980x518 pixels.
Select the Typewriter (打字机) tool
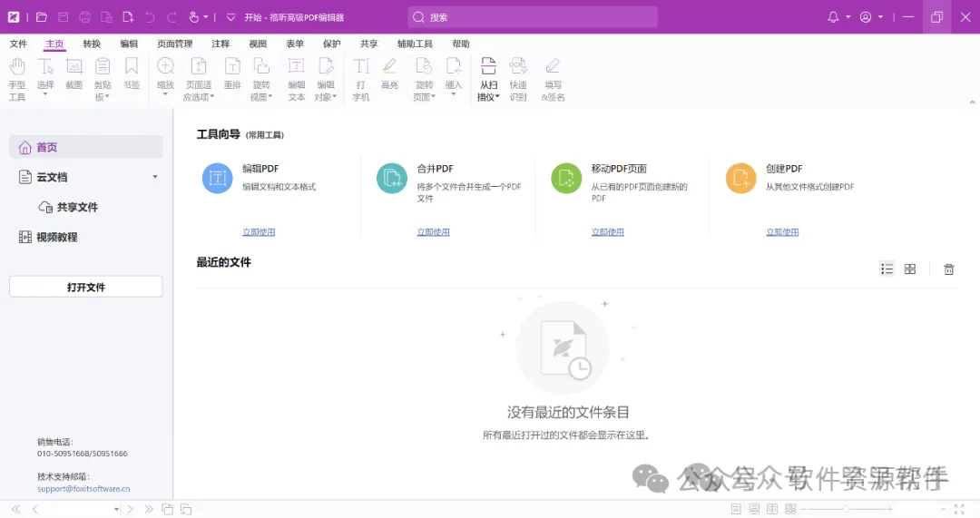click(360, 79)
